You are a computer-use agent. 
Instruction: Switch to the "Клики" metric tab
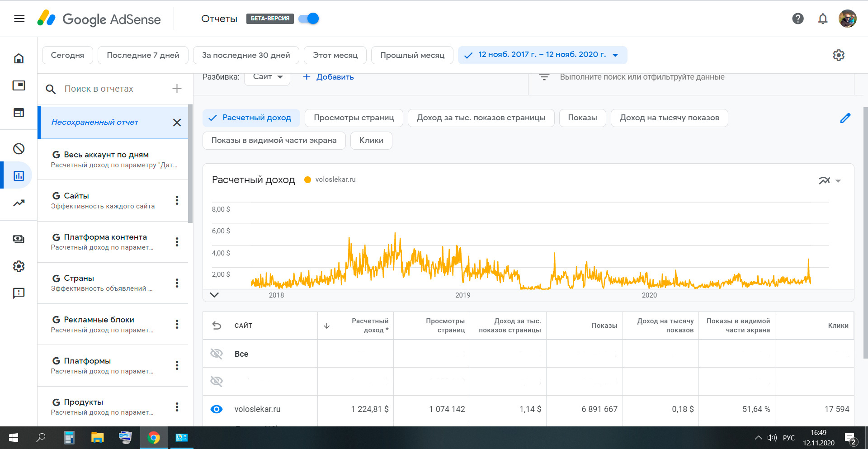pos(371,141)
